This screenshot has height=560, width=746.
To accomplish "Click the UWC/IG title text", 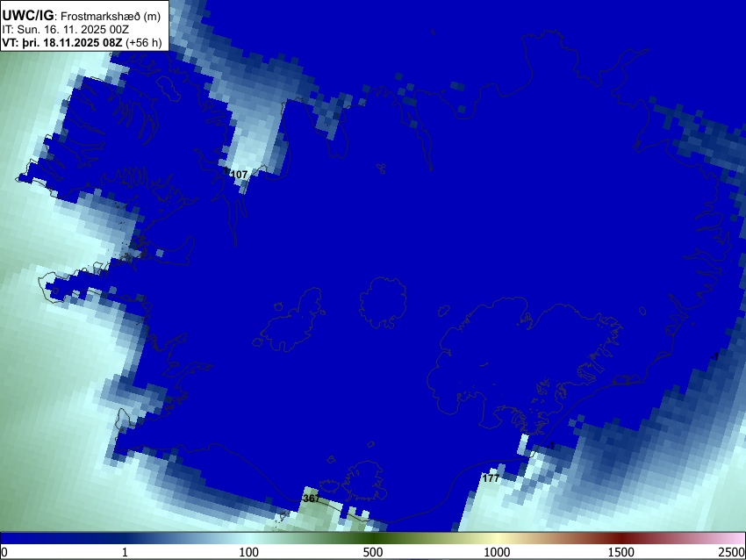I will pos(27,16).
